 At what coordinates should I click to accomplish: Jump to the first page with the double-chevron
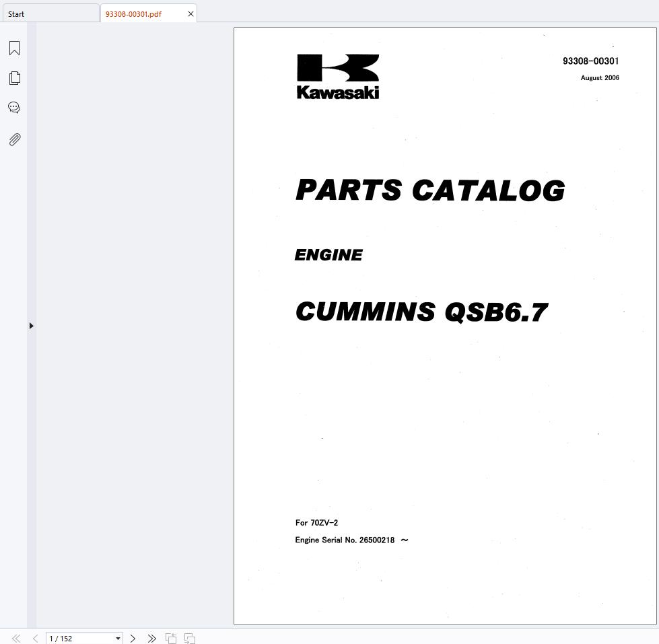[x=16, y=638]
